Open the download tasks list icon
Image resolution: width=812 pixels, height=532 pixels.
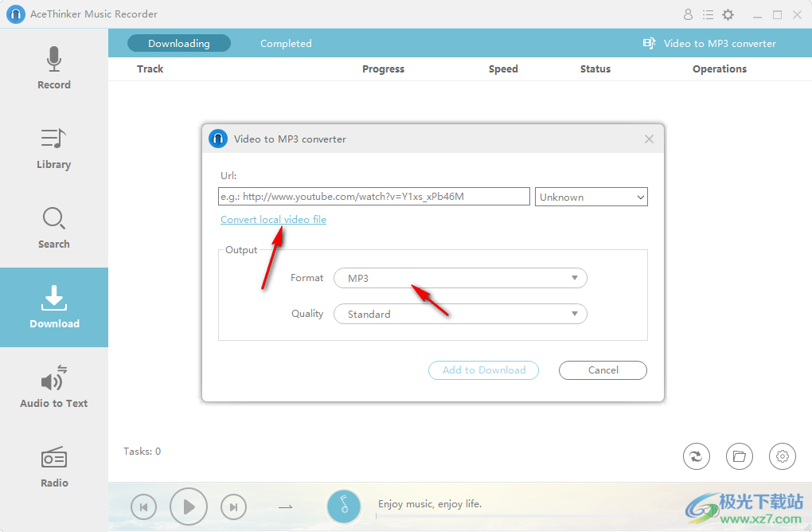point(708,14)
